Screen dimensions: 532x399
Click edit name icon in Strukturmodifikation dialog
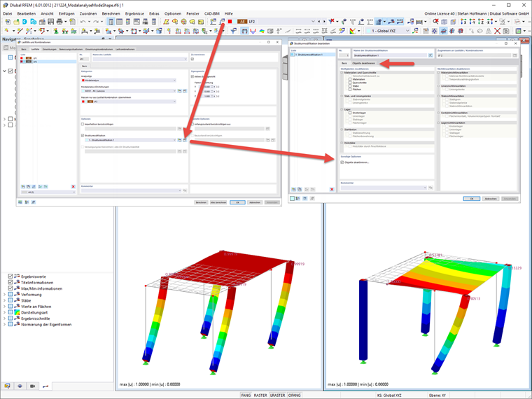click(430, 55)
